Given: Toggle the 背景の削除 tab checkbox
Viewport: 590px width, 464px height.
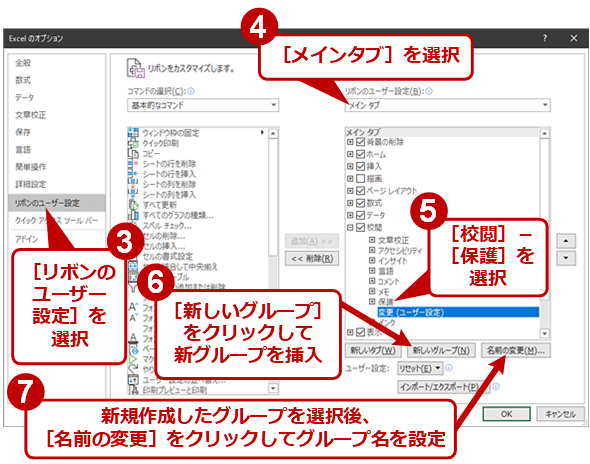Looking at the screenshot, I should tap(360, 142).
